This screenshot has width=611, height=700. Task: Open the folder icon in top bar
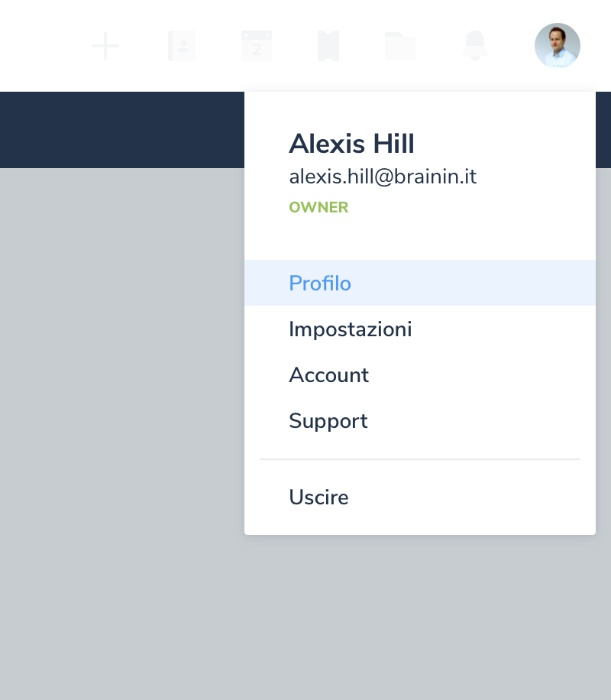pyautogui.click(x=400, y=46)
